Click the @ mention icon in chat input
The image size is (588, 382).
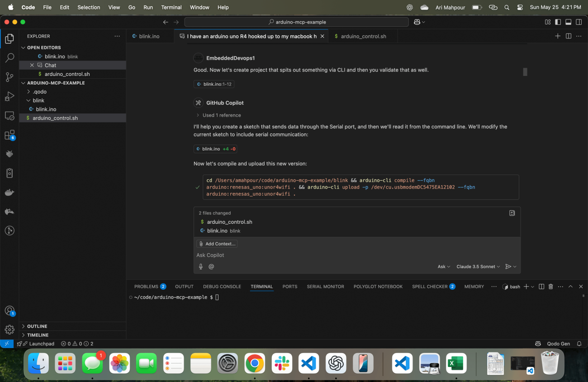click(x=211, y=267)
